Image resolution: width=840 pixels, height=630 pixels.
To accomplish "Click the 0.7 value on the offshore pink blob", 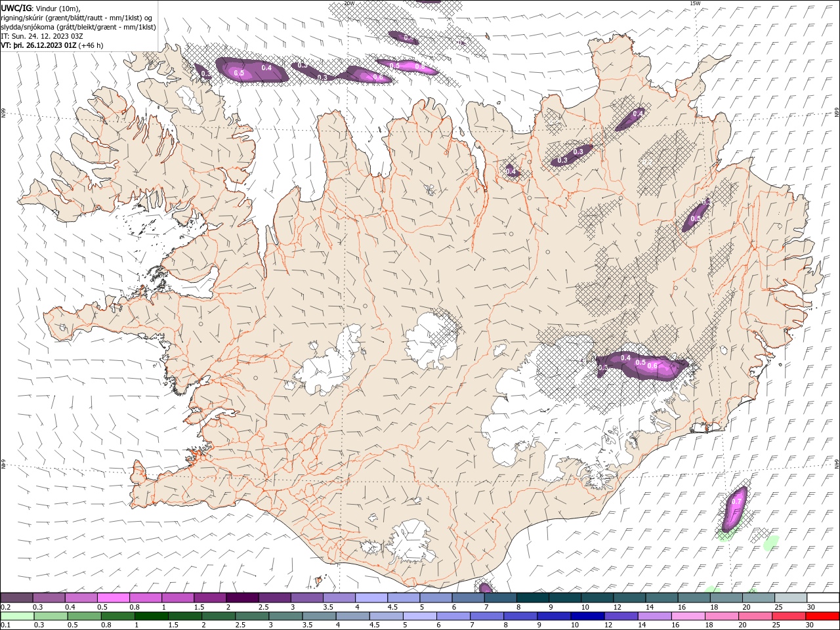I will tap(736, 501).
